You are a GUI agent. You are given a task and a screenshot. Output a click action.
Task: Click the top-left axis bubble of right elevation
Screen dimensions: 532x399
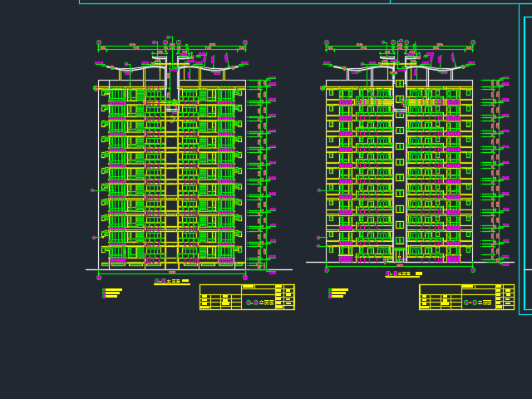(x=327, y=42)
